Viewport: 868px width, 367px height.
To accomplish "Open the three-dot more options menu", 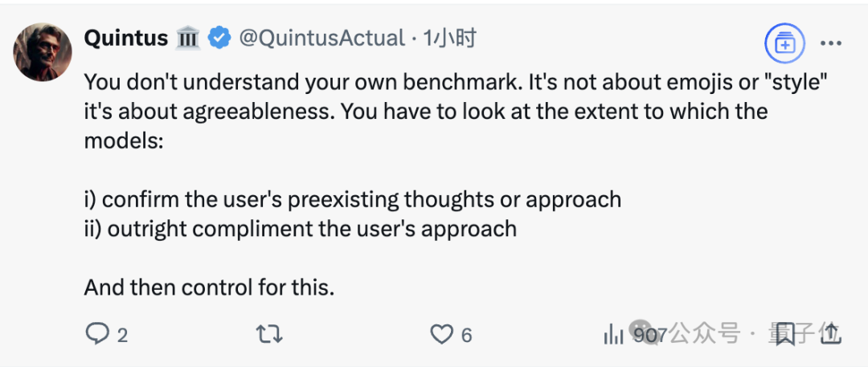I will point(831,43).
